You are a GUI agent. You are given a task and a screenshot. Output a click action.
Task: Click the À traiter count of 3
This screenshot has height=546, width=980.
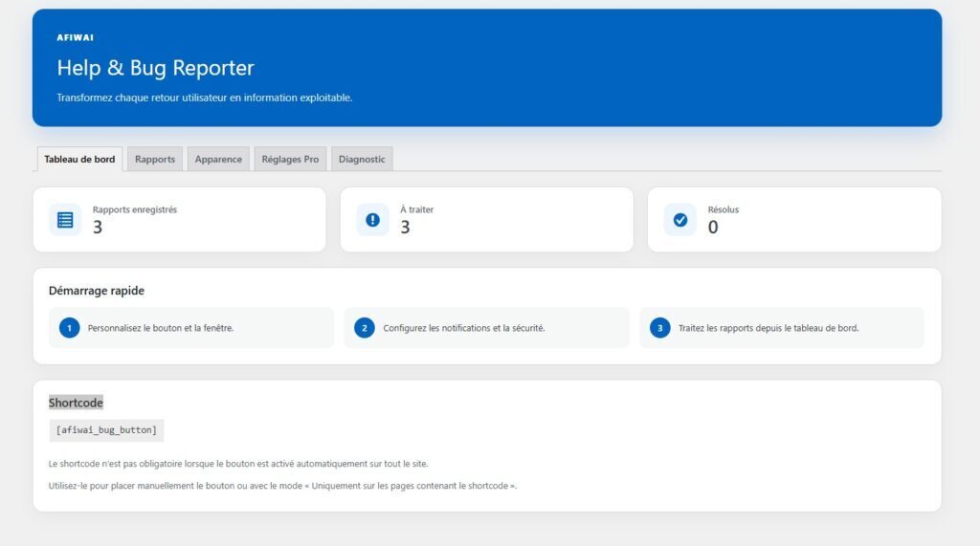405,228
